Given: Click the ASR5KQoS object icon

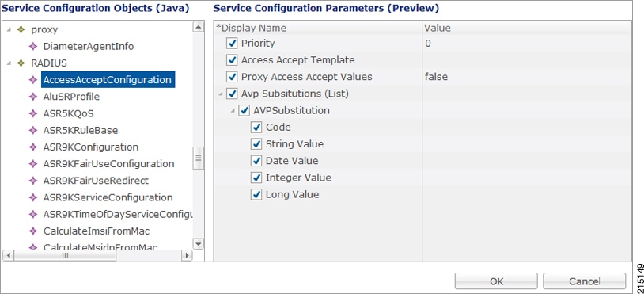Looking at the screenshot, I should click(x=33, y=113).
